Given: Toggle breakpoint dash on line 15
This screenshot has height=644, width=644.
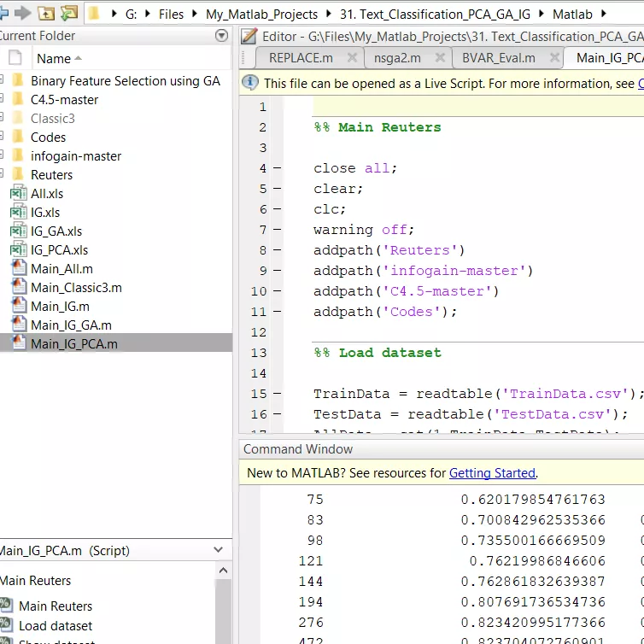Looking at the screenshot, I should [278, 394].
